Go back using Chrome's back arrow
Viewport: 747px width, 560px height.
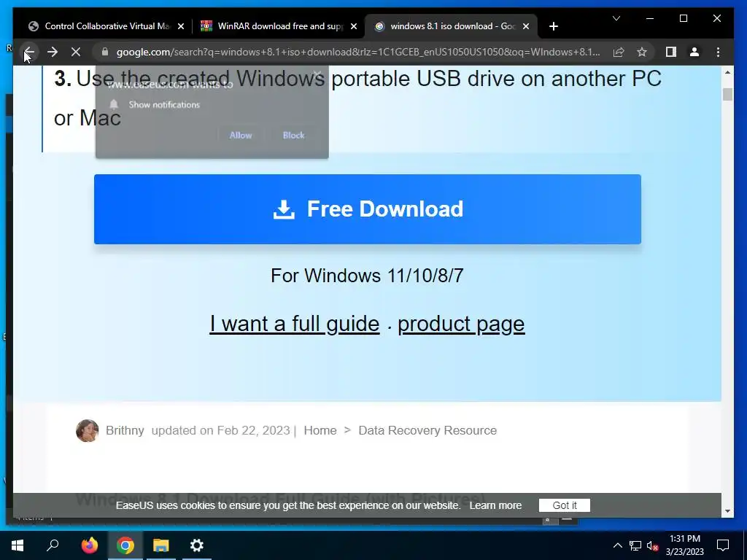(29, 52)
